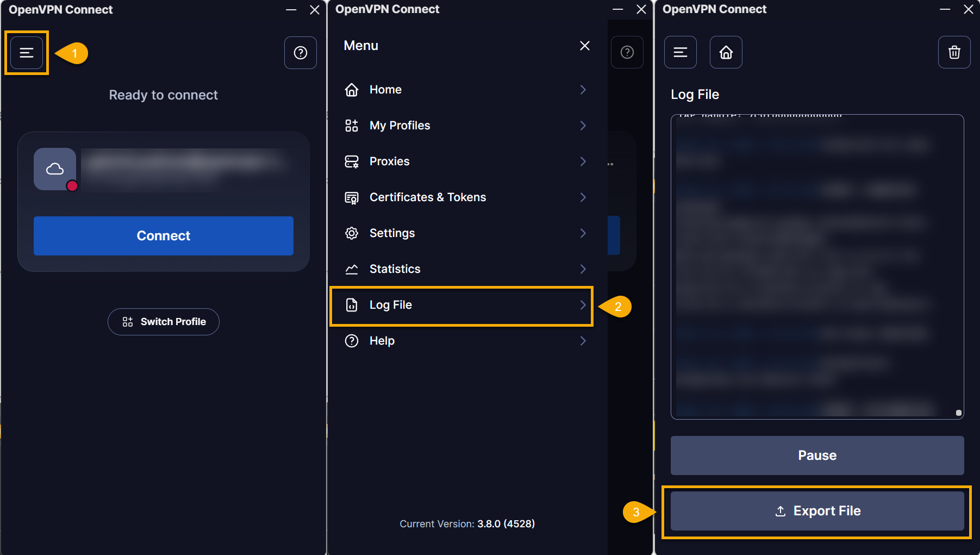
Task: Click the trash icon to clear the log
Action: coord(954,52)
